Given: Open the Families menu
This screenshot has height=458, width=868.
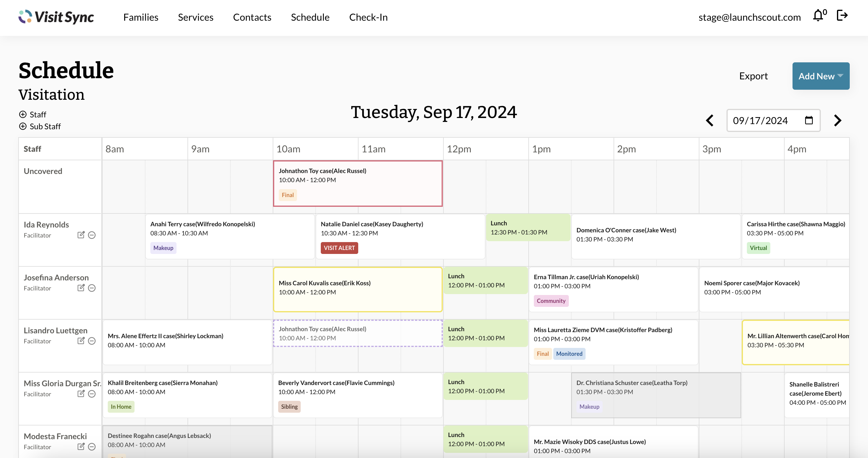Looking at the screenshot, I should coord(141,17).
